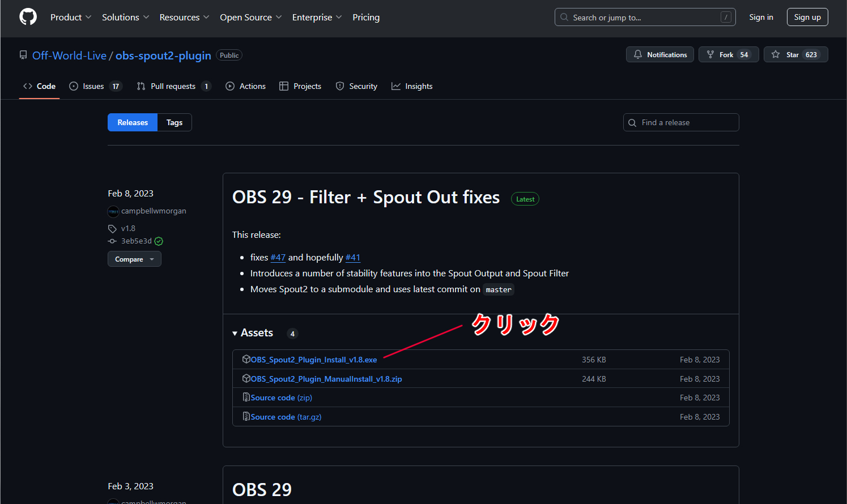Click the repository icon beside Off-World-Live

tap(23, 55)
